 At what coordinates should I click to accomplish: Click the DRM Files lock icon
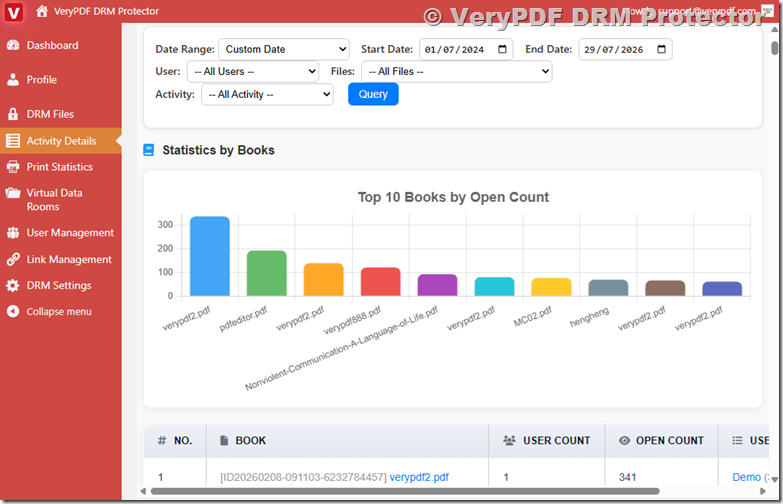click(x=13, y=114)
